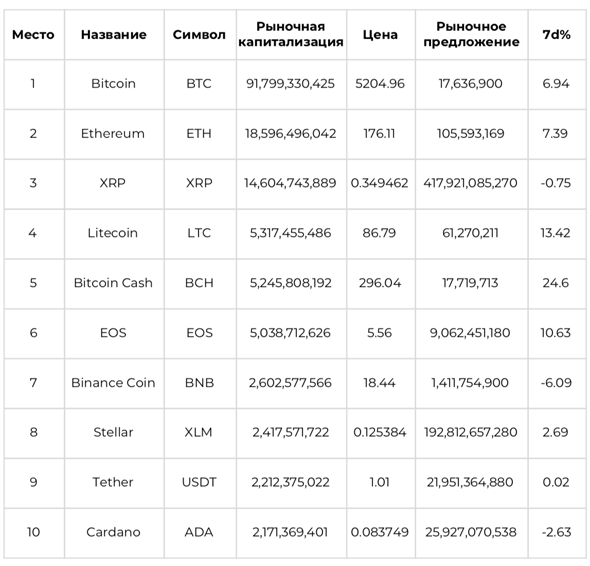Select the Рыночное предложение header

coord(471,34)
